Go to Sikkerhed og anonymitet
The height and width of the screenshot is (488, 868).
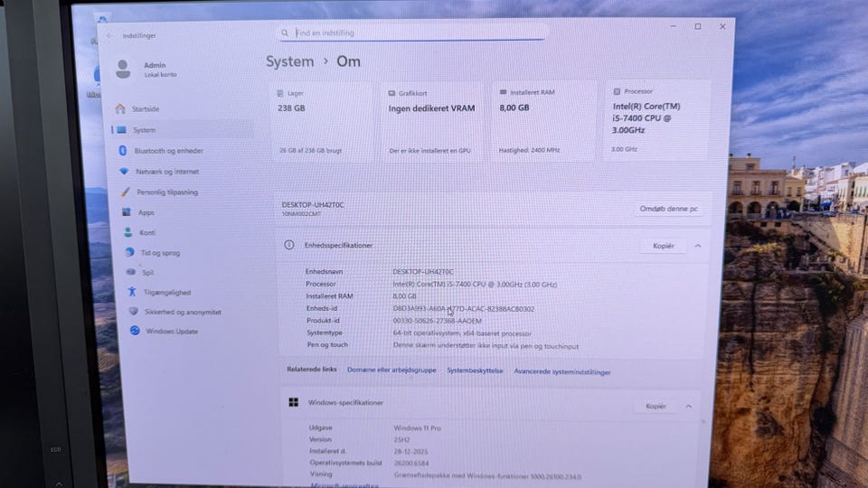tap(183, 312)
